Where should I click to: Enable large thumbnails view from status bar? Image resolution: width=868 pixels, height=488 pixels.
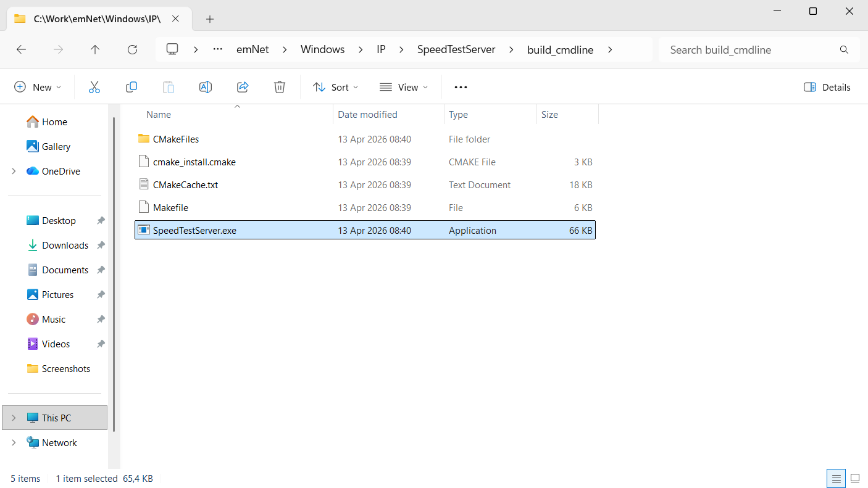point(855,478)
